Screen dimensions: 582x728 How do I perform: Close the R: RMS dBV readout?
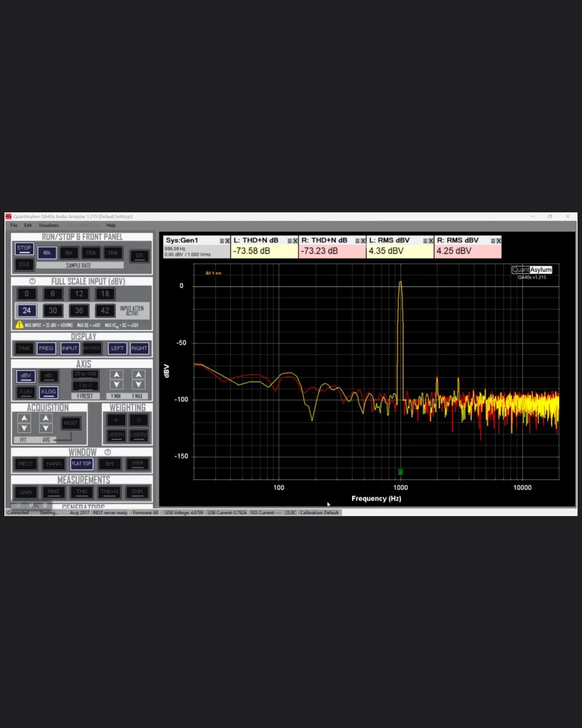click(x=499, y=241)
